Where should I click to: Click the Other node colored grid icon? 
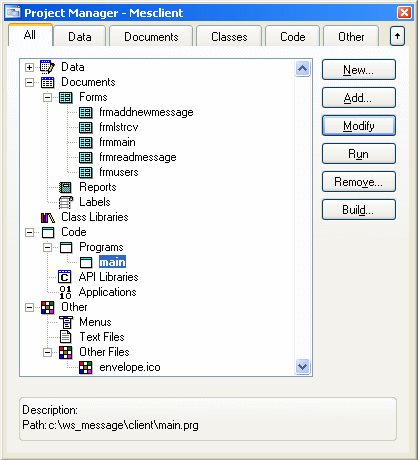48,307
